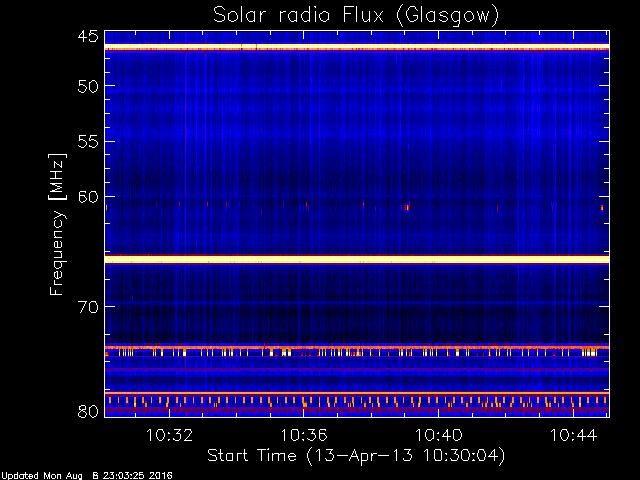Click the frequency tick label '60'
Image resolution: width=640 pixels, height=480 pixels.
tap(88, 197)
